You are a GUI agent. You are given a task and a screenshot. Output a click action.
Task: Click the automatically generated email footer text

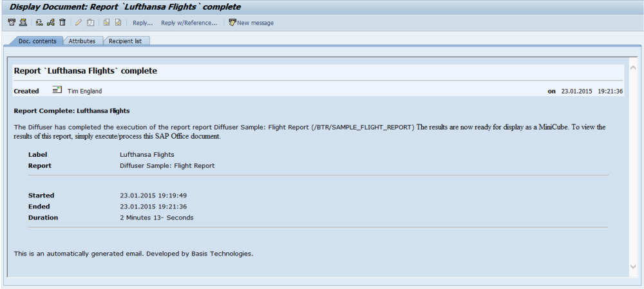(133, 254)
